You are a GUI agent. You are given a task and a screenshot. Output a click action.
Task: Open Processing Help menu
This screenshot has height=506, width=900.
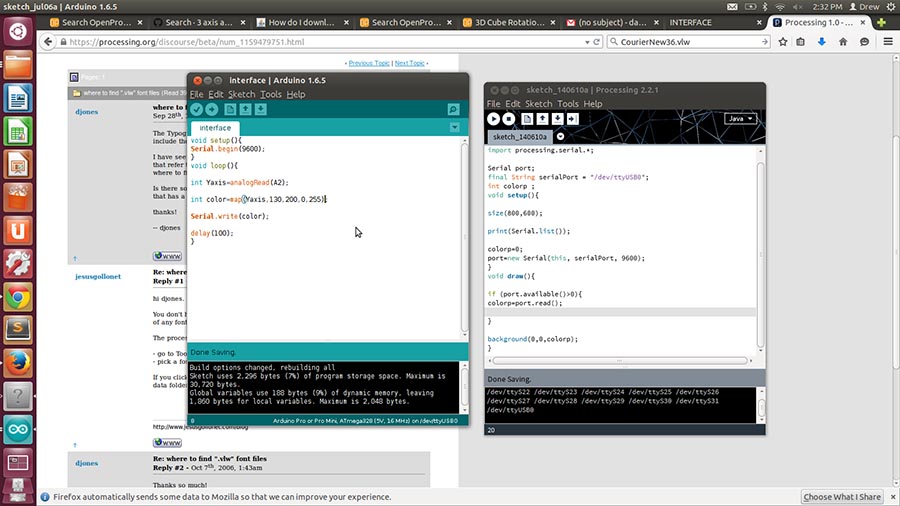[x=593, y=104]
